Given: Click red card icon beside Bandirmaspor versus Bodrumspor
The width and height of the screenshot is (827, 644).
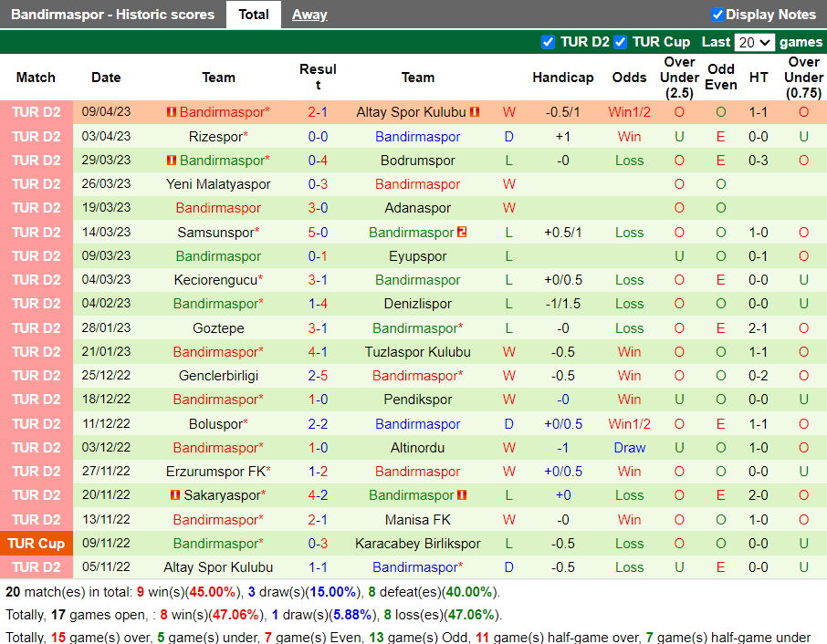Looking at the screenshot, I should tap(171, 161).
